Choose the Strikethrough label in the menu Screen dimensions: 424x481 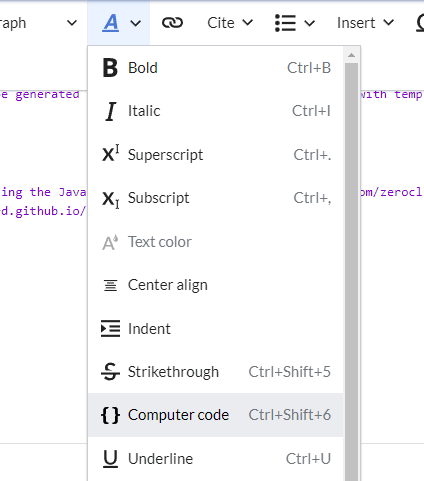tap(173, 372)
